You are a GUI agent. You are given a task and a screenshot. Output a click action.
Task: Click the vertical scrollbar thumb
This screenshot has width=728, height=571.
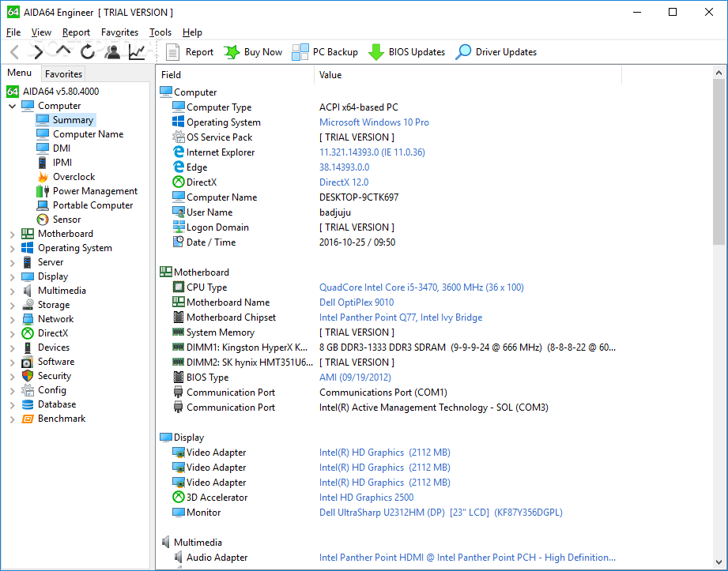[x=719, y=161]
